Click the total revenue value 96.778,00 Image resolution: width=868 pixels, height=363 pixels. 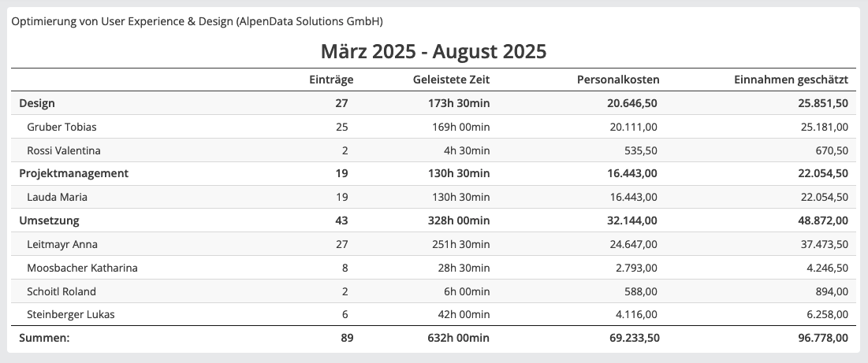tap(820, 339)
